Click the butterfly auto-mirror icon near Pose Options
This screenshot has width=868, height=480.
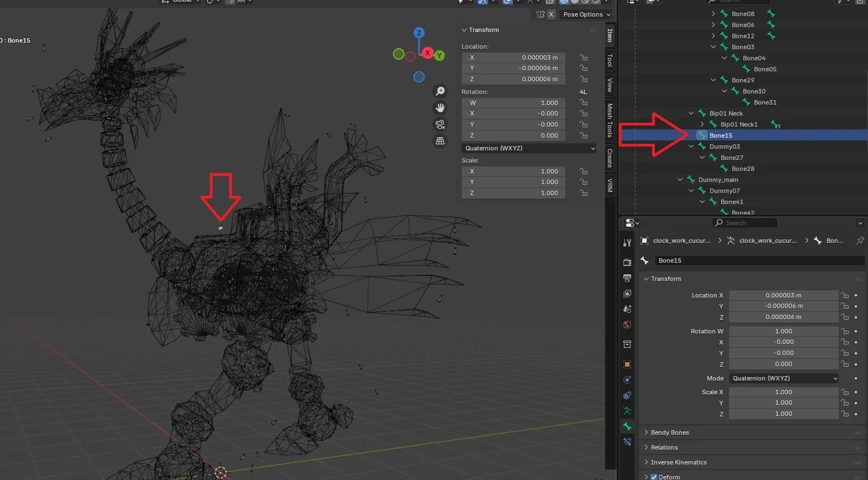pyautogui.click(x=540, y=14)
